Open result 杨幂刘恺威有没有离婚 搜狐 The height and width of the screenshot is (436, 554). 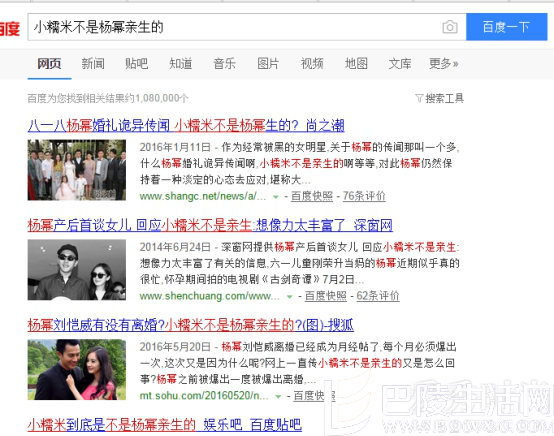coord(190,325)
